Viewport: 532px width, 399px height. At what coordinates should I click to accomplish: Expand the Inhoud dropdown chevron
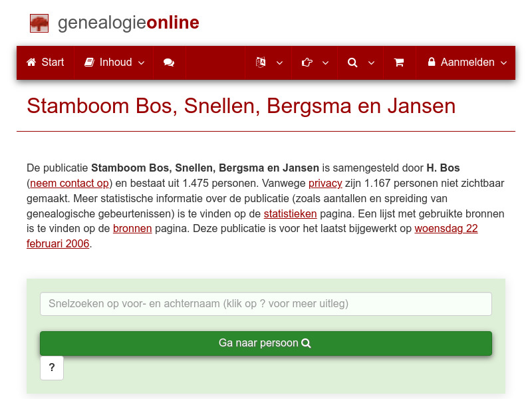tap(140, 63)
